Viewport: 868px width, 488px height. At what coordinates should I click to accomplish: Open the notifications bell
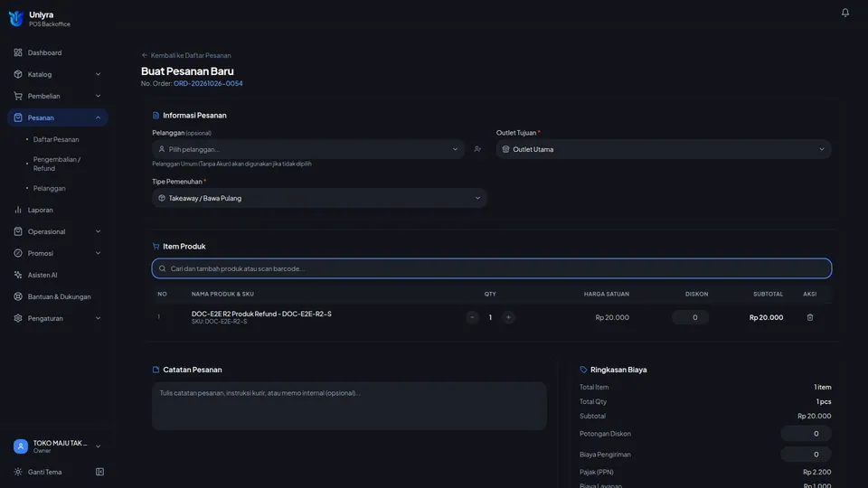pos(844,12)
